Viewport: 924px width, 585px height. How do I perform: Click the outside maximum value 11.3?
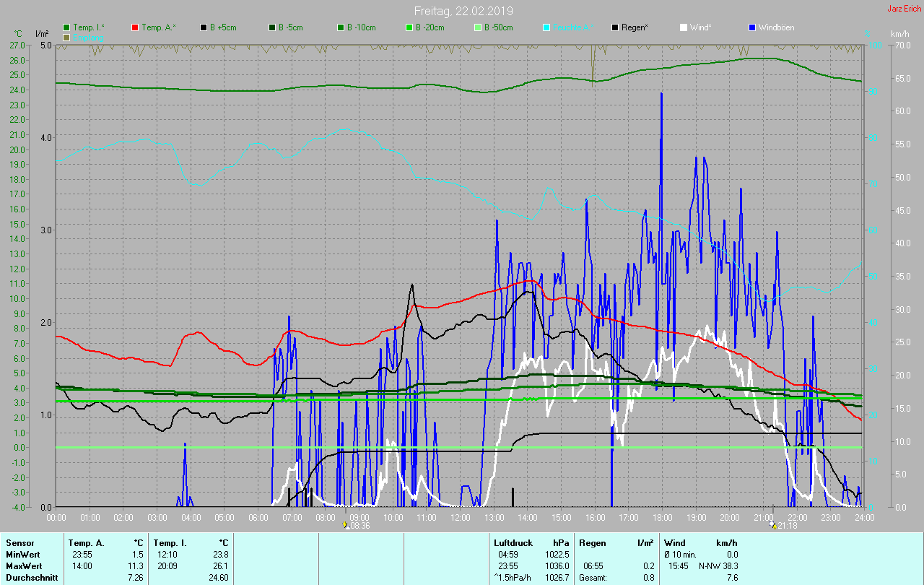pyautogui.click(x=135, y=565)
